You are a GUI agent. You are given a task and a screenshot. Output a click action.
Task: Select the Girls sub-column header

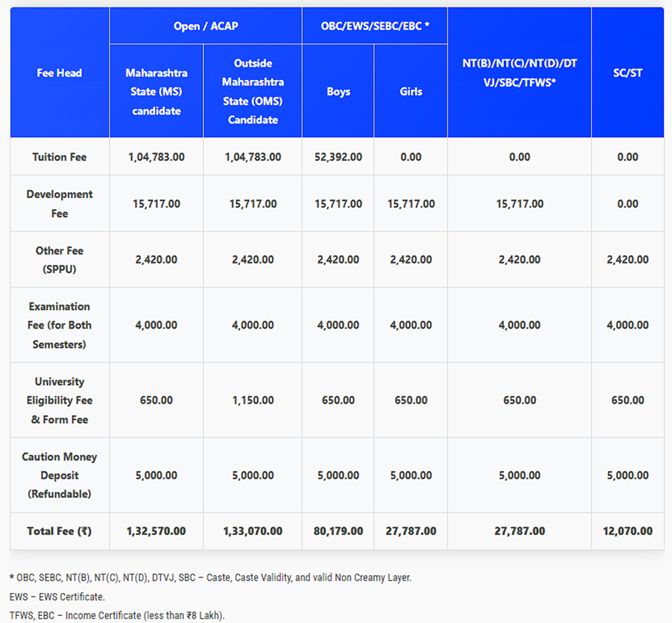tap(411, 91)
